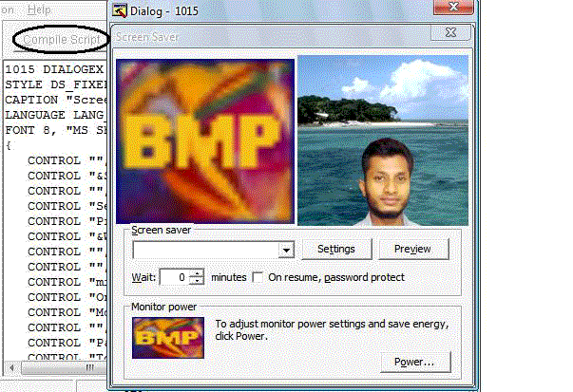Click the Compile Script button
Viewport: 573px width, 392px height.
(x=61, y=39)
